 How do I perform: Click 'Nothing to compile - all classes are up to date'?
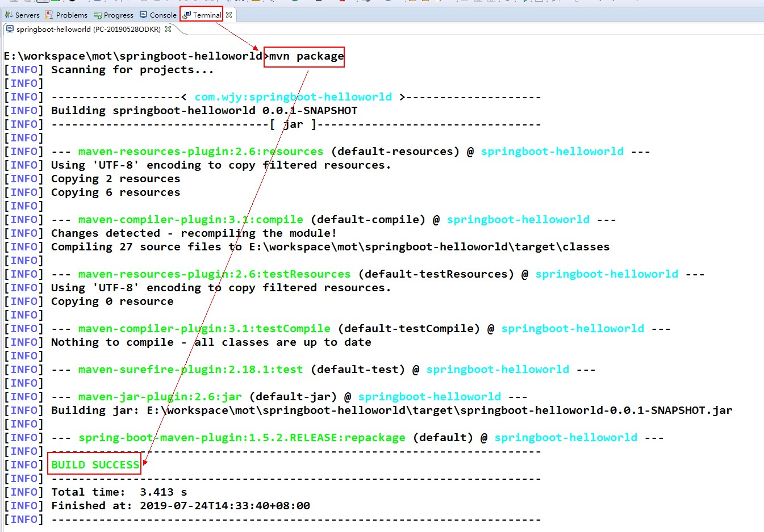tap(211, 342)
